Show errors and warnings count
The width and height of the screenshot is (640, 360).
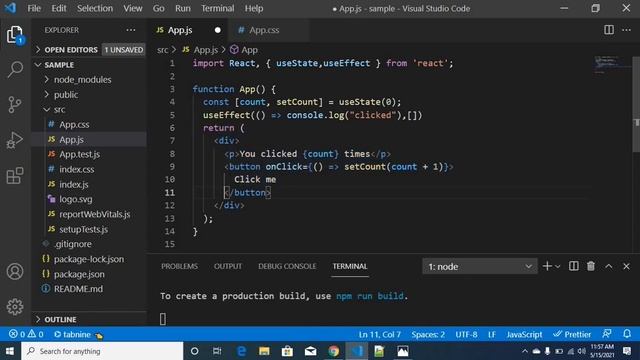pos(26,334)
